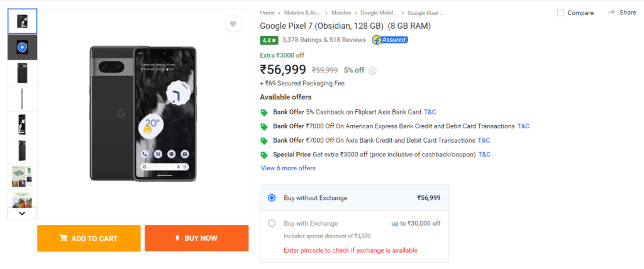Tick the Compare checkbox

point(560,13)
